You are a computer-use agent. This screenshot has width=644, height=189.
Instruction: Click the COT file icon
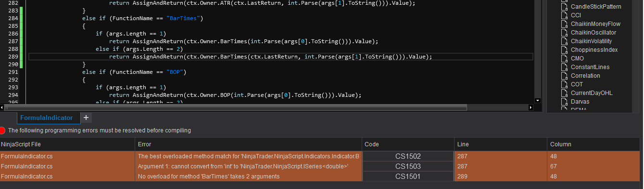pos(565,84)
